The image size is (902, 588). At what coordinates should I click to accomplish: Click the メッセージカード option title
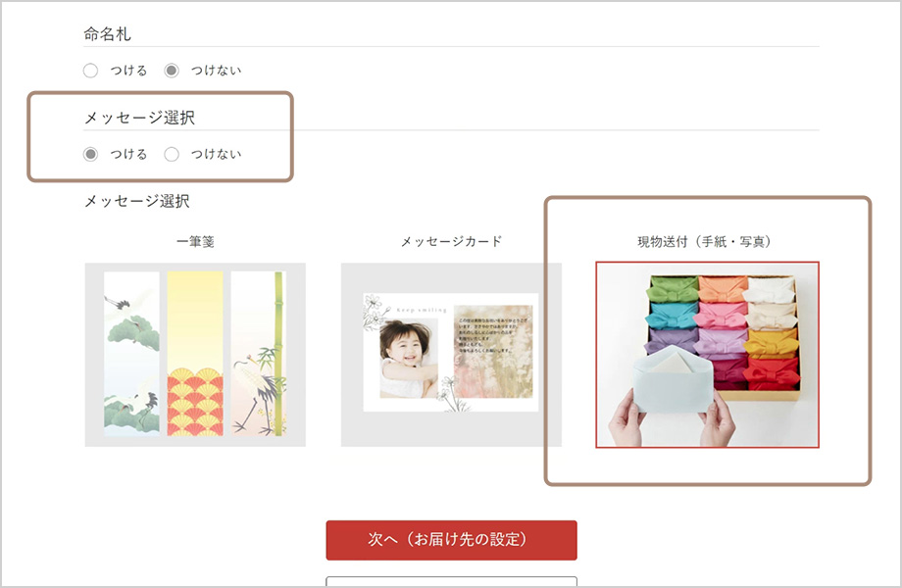click(451, 241)
